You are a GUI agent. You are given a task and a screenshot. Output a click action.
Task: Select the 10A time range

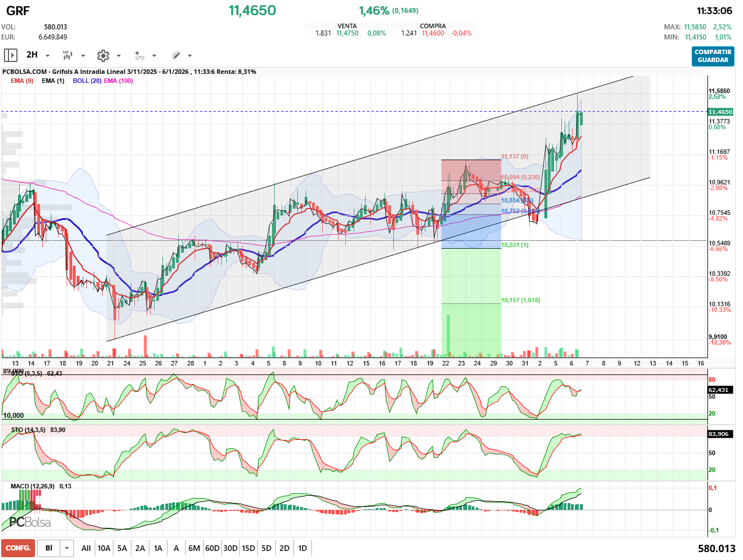coord(104,548)
